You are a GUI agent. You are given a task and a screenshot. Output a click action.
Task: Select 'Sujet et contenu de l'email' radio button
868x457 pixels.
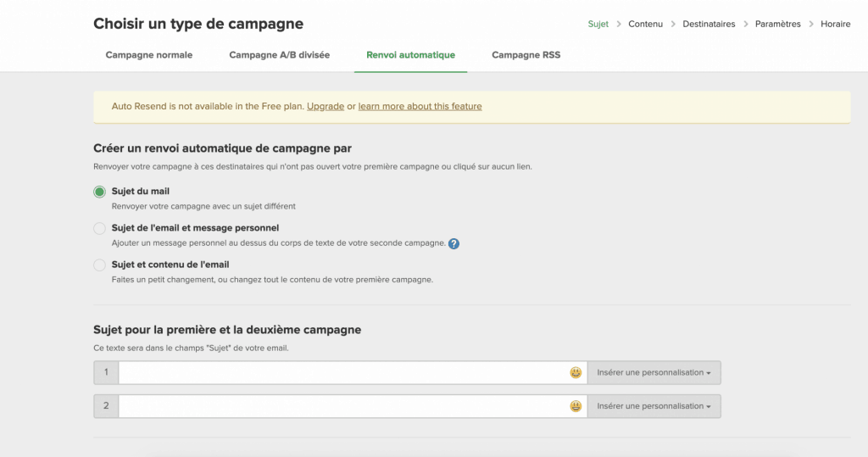pyautogui.click(x=100, y=265)
